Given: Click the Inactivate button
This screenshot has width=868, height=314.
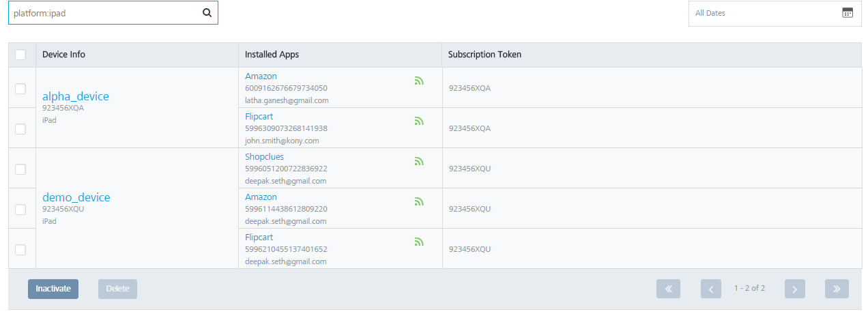Looking at the screenshot, I should click(53, 289).
